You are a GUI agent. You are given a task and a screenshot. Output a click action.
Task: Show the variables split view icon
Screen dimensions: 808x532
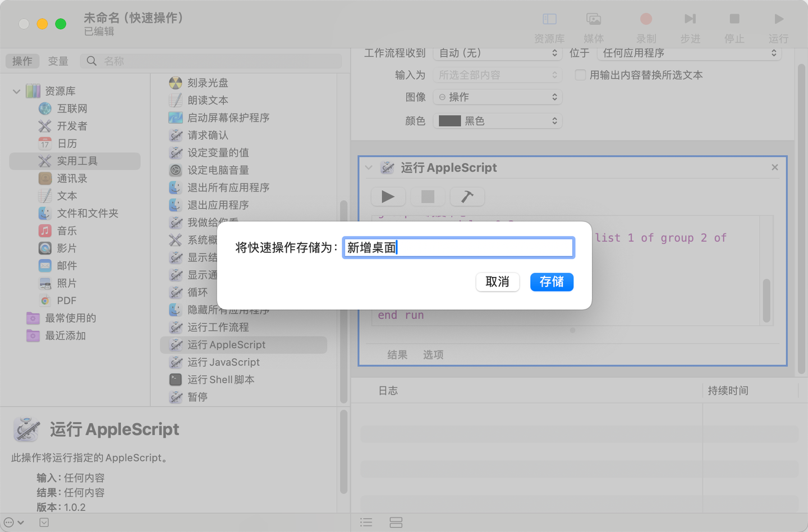click(x=396, y=522)
